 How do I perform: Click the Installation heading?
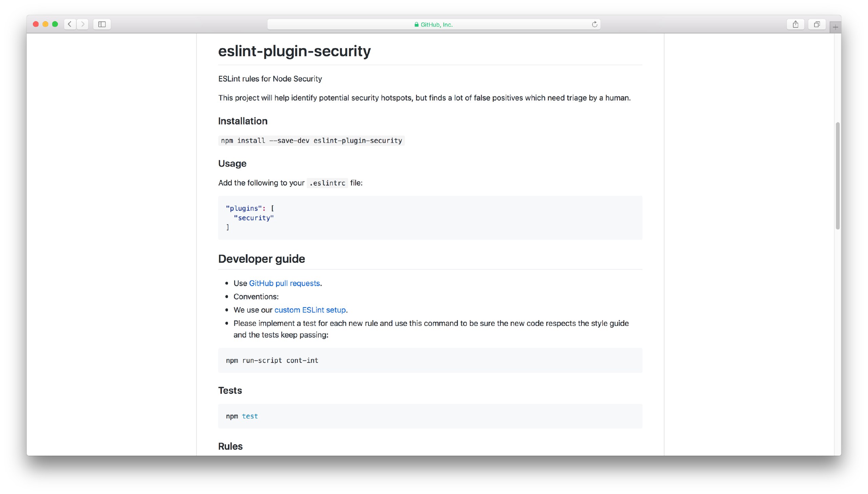pyautogui.click(x=243, y=121)
